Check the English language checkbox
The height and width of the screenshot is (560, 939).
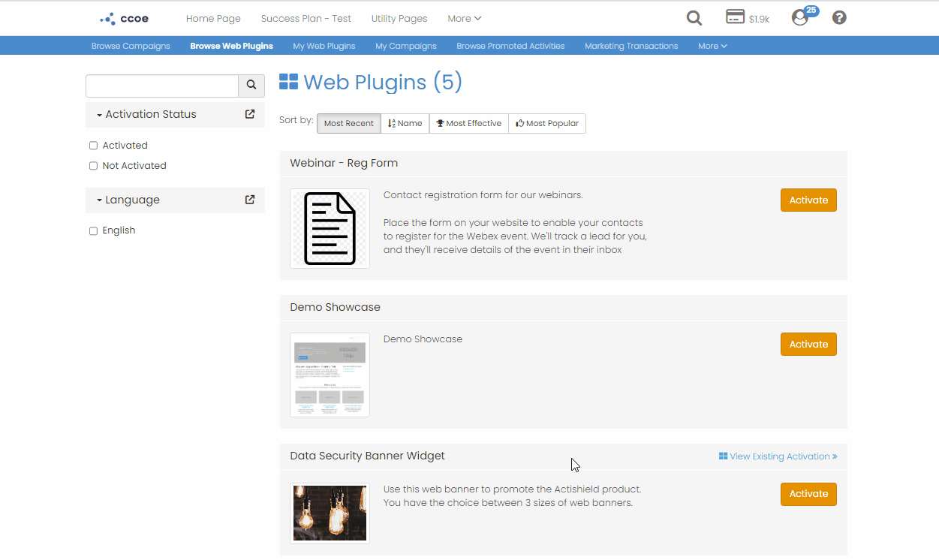93,230
